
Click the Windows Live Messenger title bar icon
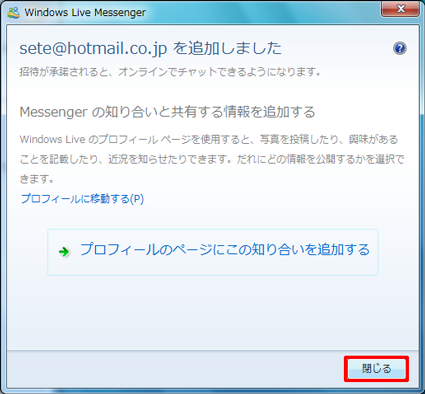point(14,13)
